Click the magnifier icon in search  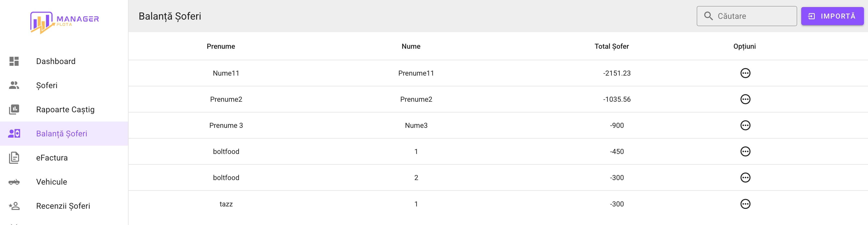pyautogui.click(x=708, y=16)
